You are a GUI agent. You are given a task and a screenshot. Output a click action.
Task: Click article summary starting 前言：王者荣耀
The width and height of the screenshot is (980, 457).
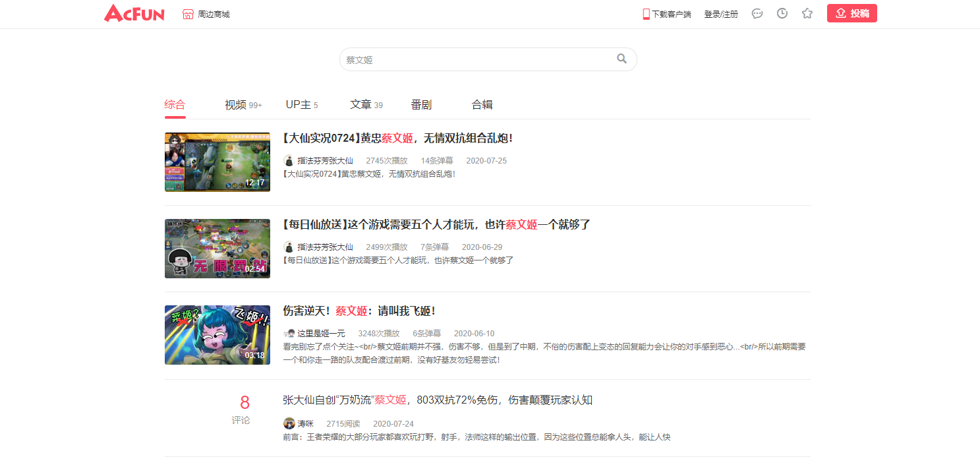476,437
